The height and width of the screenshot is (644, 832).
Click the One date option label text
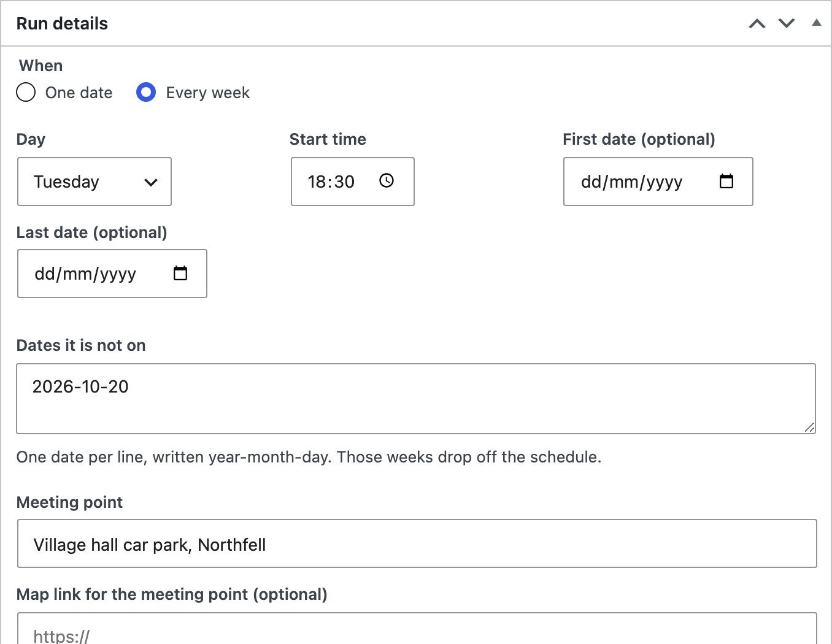[79, 93]
